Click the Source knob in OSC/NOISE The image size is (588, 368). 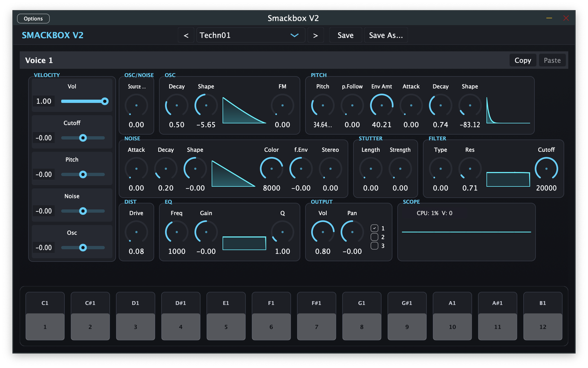(136, 105)
